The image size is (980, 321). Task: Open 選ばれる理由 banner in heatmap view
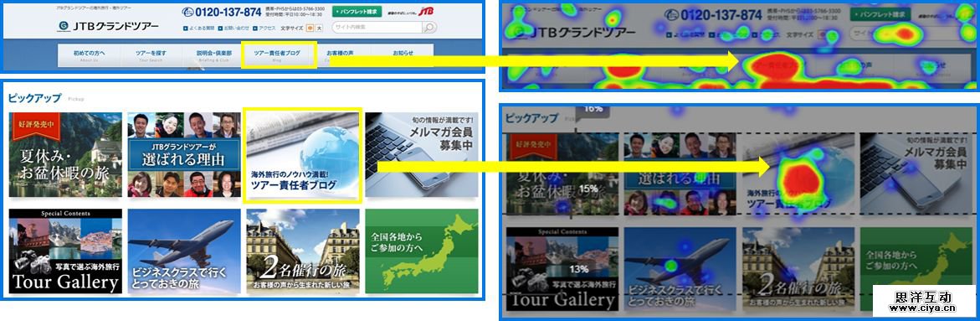[680, 174]
